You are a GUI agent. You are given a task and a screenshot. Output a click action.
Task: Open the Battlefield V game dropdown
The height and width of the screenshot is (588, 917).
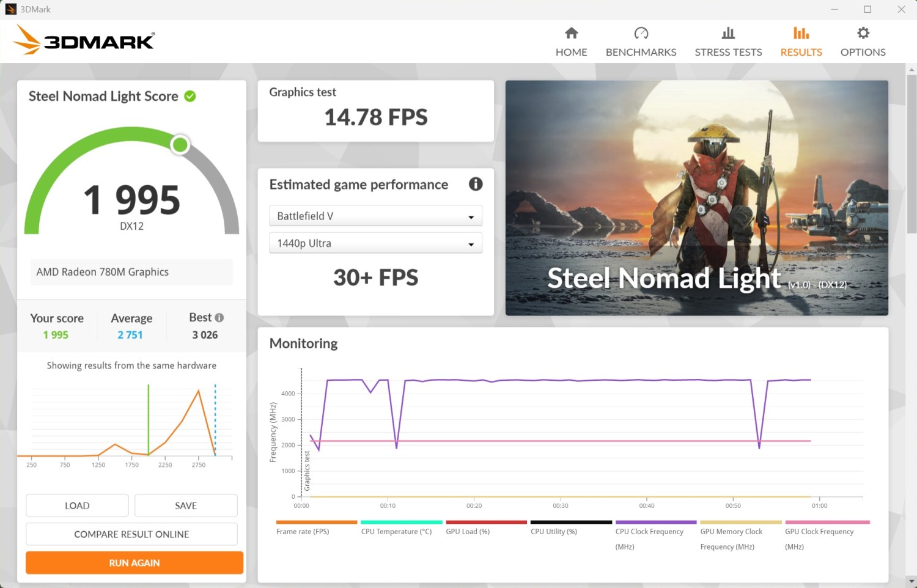pyautogui.click(x=375, y=216)
